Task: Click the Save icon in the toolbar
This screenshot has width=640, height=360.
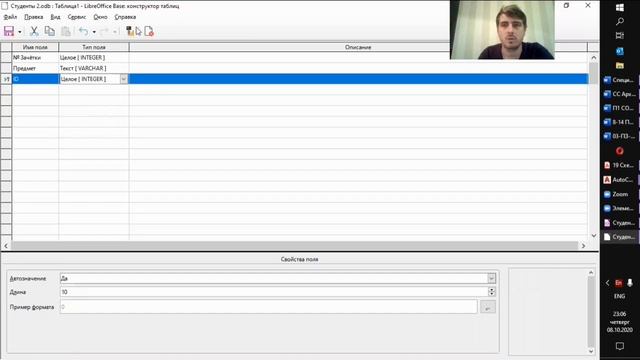Action: pyautogui.click(x=9, y=31)
